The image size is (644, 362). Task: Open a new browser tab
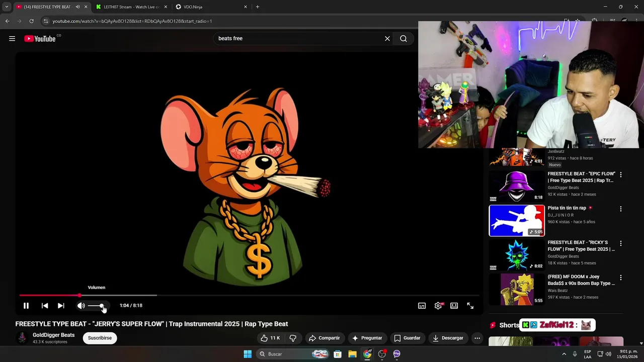pyautogui.click(x=258, y=7)
